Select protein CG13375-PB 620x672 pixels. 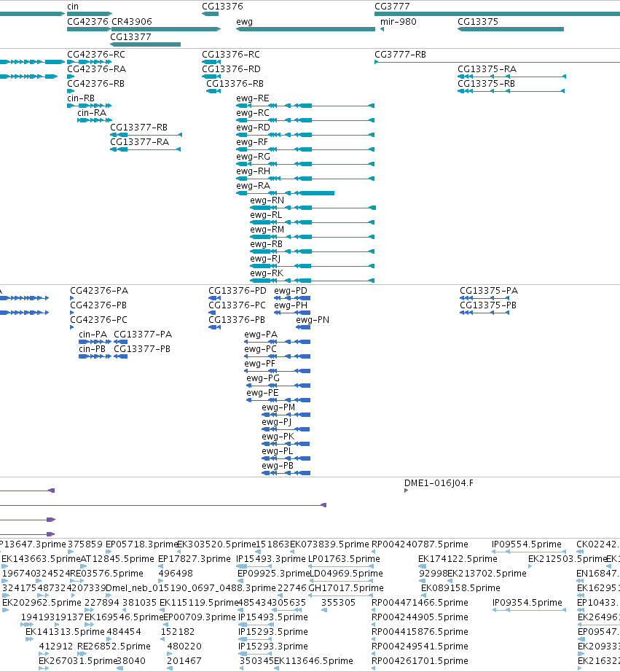[x=488, y=305]
